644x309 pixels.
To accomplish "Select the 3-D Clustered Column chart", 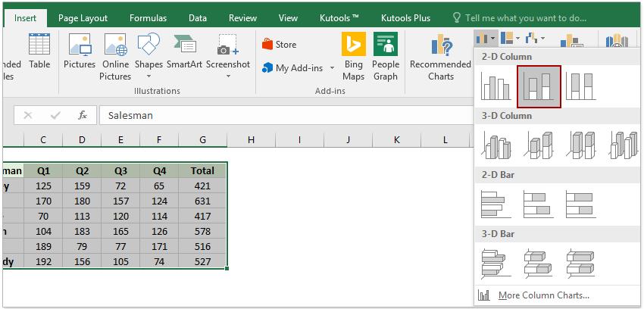I will (496, 145).
